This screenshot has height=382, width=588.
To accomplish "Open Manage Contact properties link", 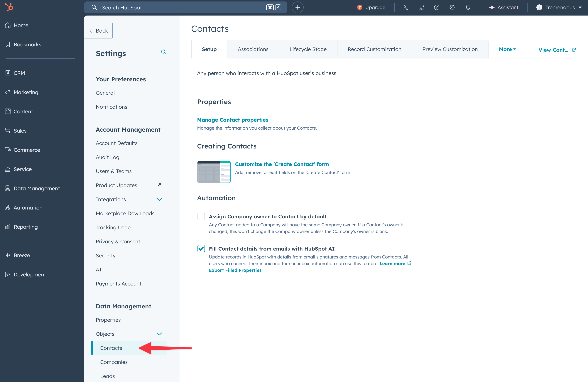I will coord(232,120).
